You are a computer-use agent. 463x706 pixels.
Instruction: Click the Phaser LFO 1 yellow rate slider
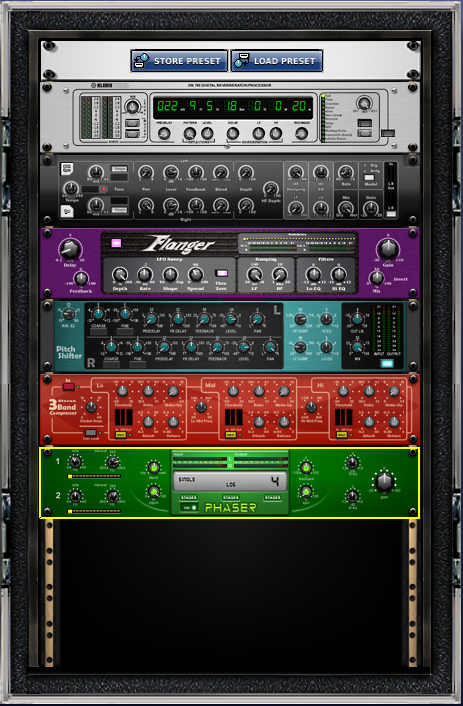point(94,476)
